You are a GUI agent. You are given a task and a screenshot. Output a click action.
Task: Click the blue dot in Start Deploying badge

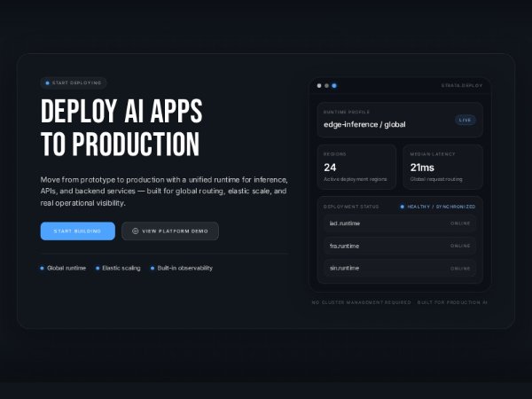tap(48, 82)
